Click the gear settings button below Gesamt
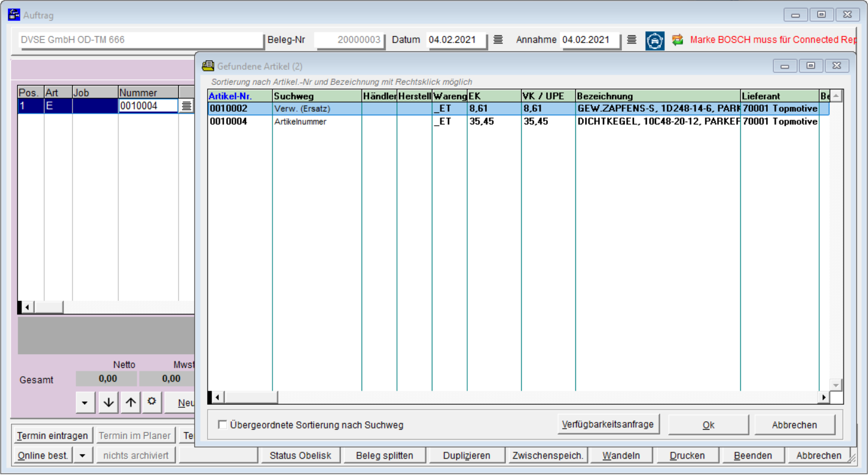868x475 pixels. click(152, 402)
